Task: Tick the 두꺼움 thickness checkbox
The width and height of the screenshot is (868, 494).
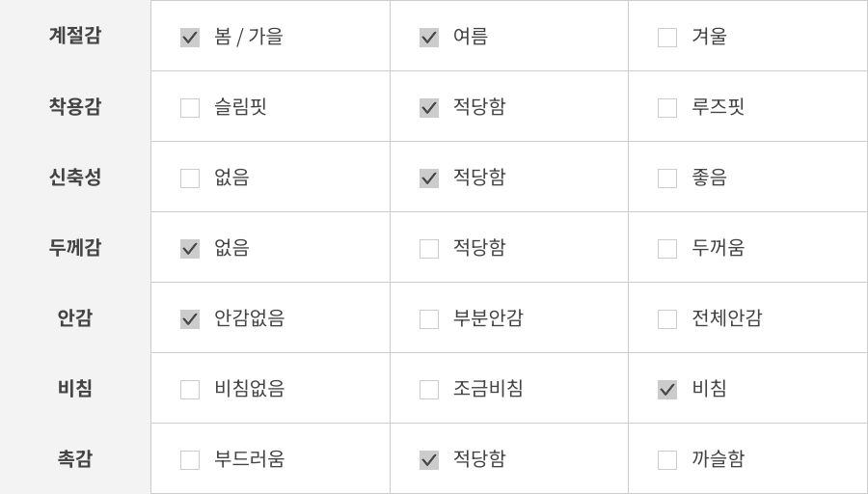Action: pyautogui.click(x=667, y=249)
